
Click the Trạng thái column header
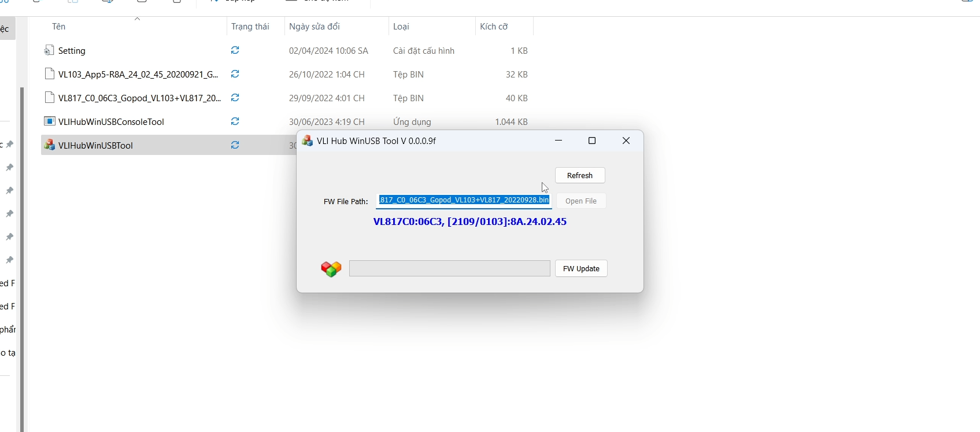click(250, 27)
